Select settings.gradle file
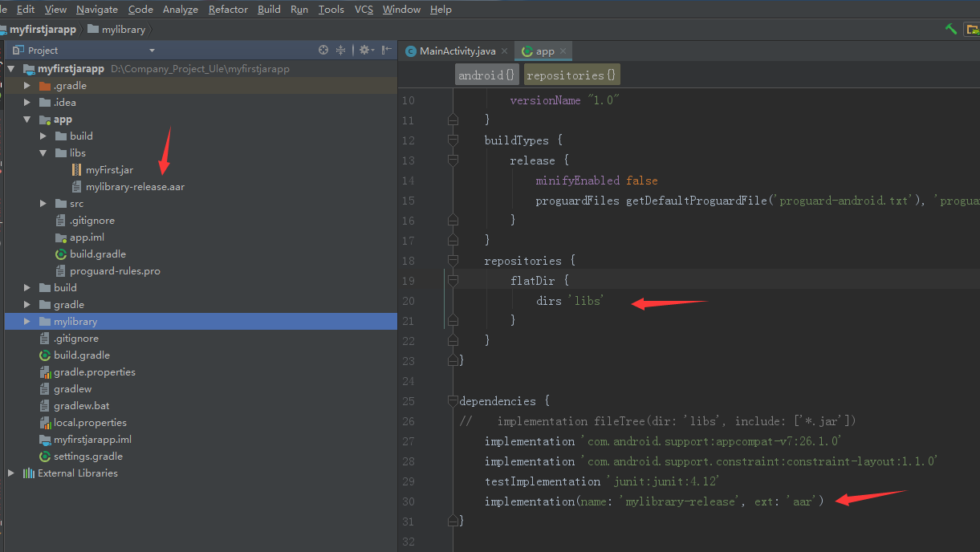Screen dimensions: 980x552 click(x=80, y=457)
